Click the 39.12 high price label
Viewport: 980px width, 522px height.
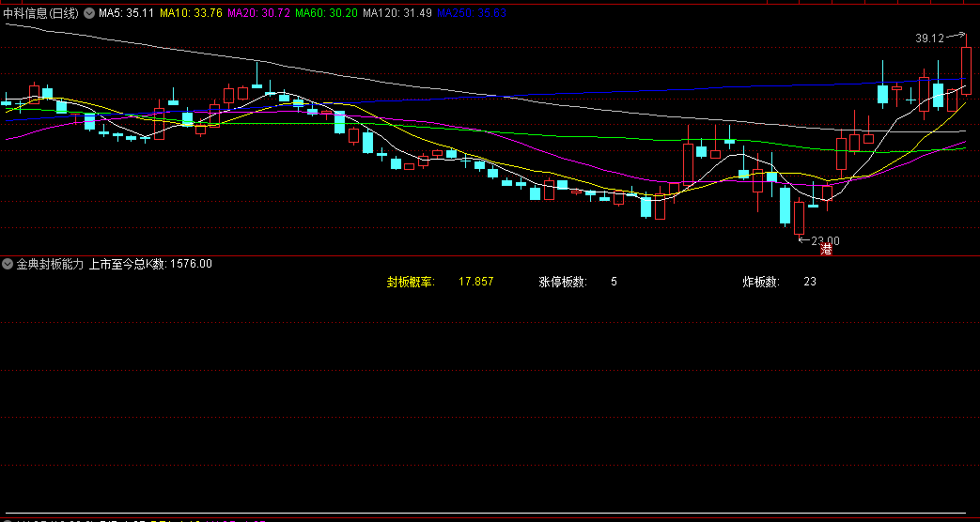(x=929, y=38)
